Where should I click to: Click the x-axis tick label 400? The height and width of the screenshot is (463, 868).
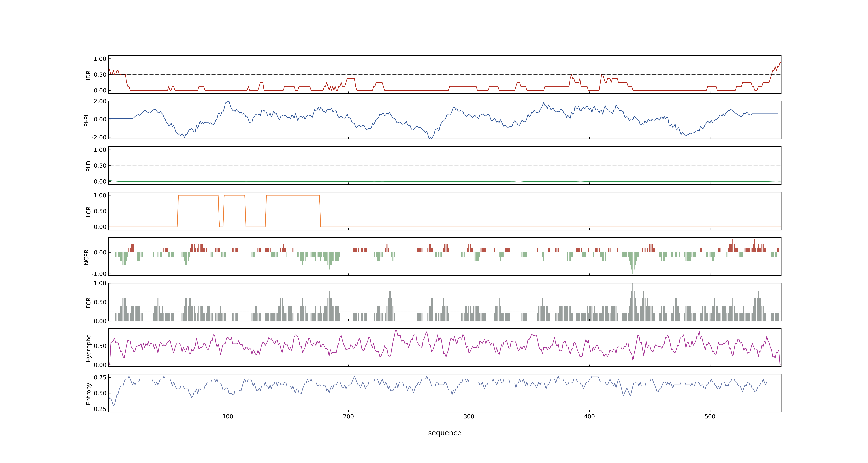(589, 416)
